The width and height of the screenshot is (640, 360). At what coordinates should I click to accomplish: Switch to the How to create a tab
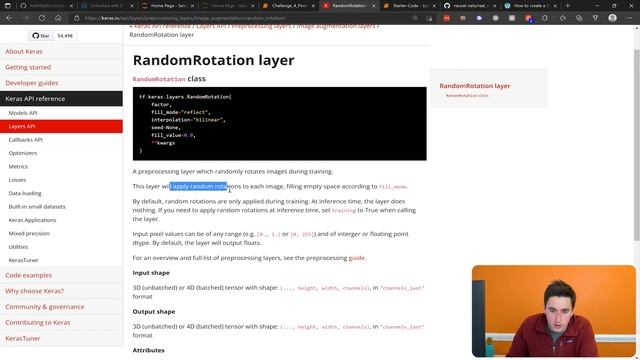click(x=530, y=6)
